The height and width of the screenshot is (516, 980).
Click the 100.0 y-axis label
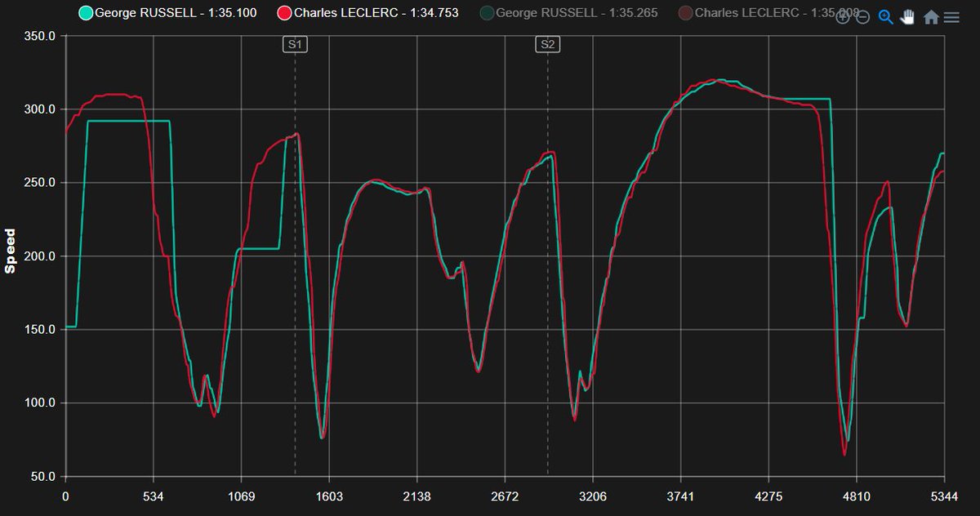(x=39, y=403)
